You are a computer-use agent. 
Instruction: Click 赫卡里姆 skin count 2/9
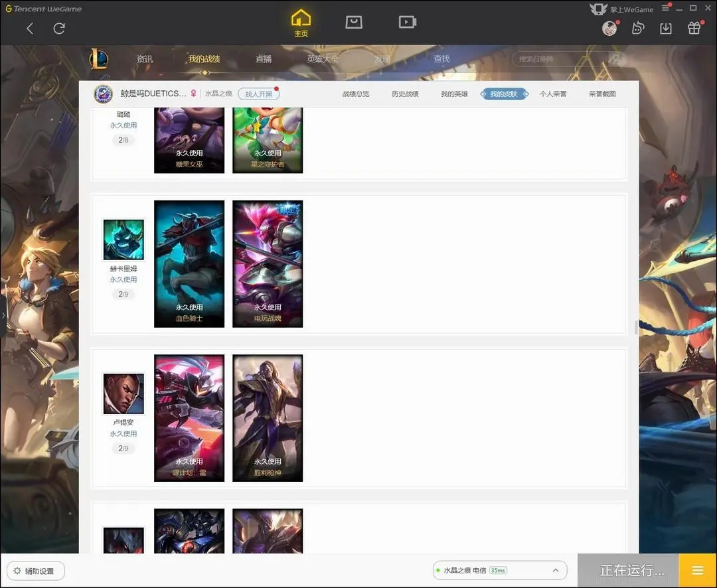click(123, 294)
